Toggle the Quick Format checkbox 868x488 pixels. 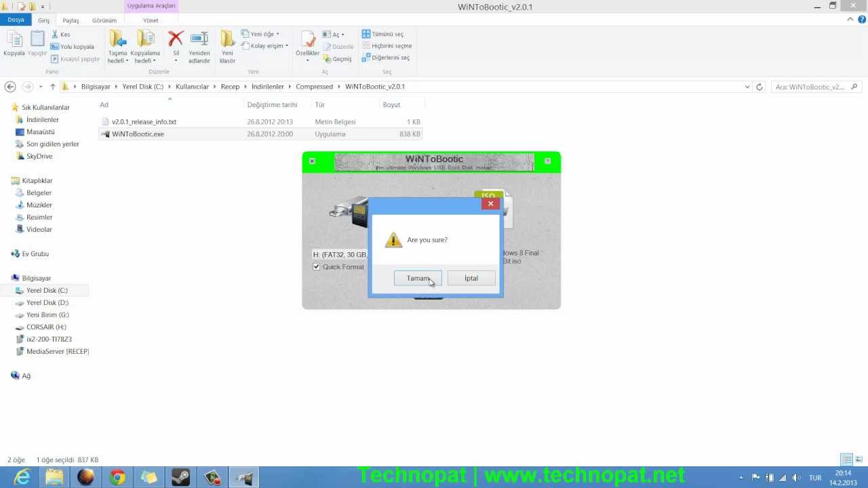(x=316, y=267)
